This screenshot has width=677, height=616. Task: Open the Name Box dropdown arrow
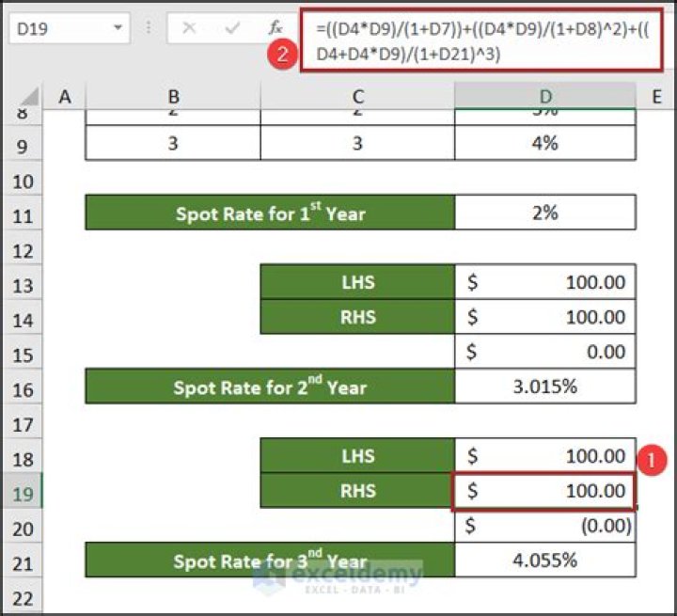[x=117, y=28]
